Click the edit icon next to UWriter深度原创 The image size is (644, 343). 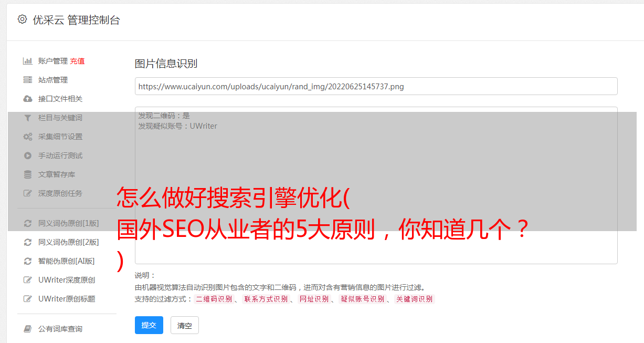(x=28, y=280)
